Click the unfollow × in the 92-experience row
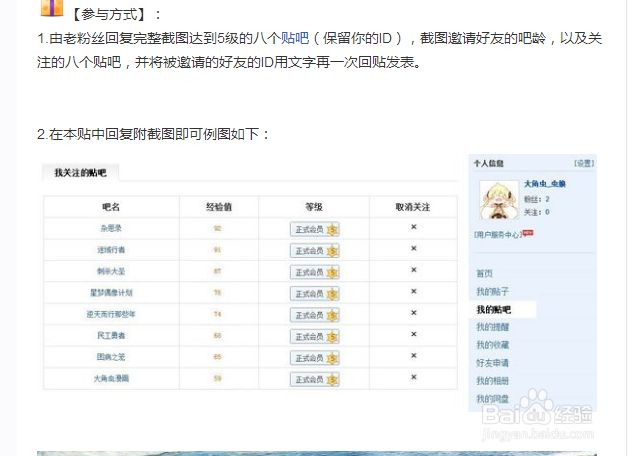Viewport: 628px width, 456px height. (x=414, y=227)
